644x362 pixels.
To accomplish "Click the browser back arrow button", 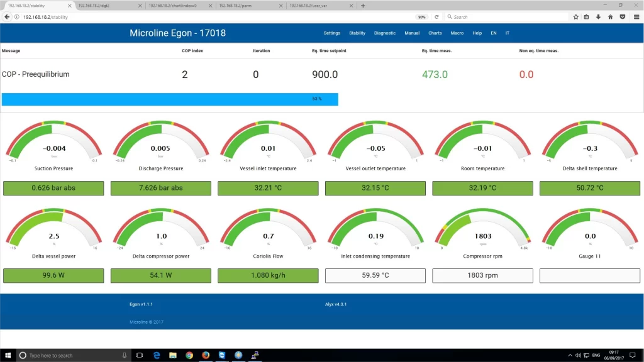I will click(x=7, y=17).
